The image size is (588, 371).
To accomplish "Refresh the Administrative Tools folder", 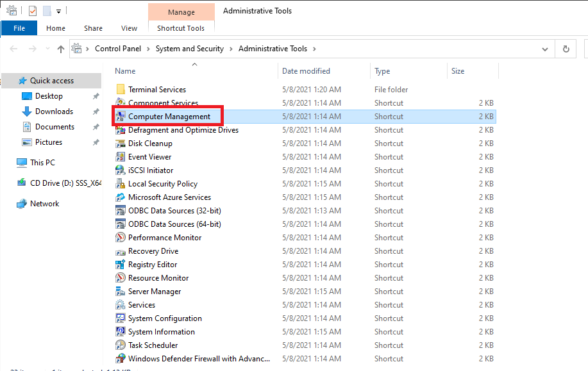I will [566, 49].
